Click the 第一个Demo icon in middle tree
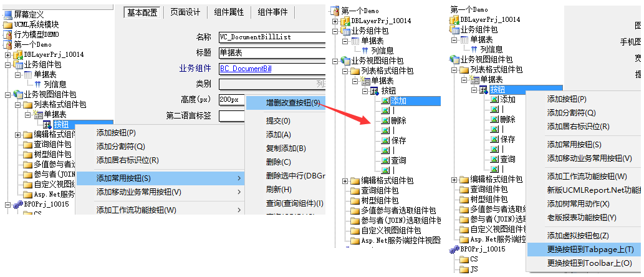 point(335,10)
